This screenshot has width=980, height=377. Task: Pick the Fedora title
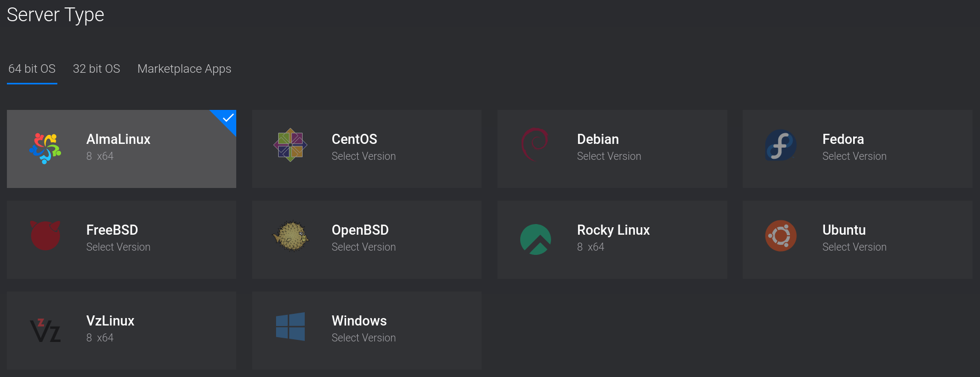pos(843,139)
